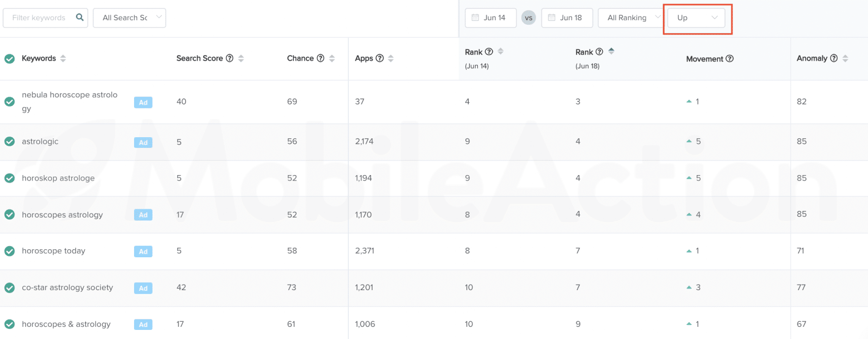Sort table by Chance

coord(332,59)
